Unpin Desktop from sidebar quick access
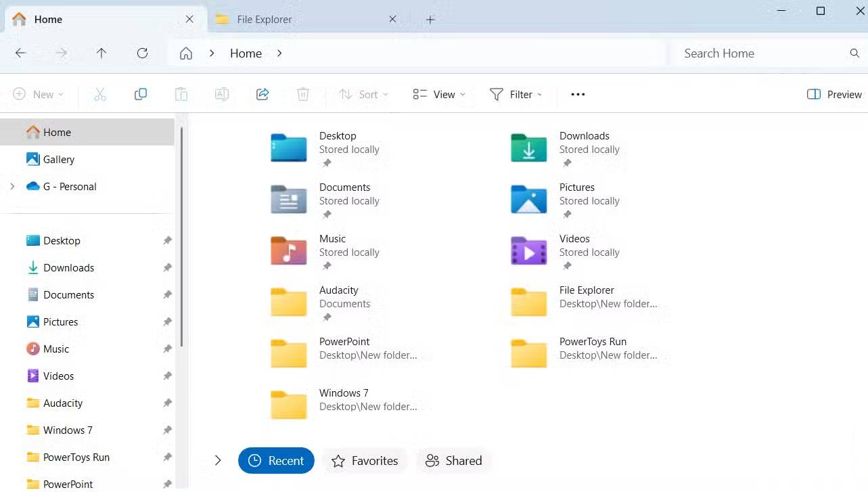This screenshot has width=868, height=492. pos(167,241)
